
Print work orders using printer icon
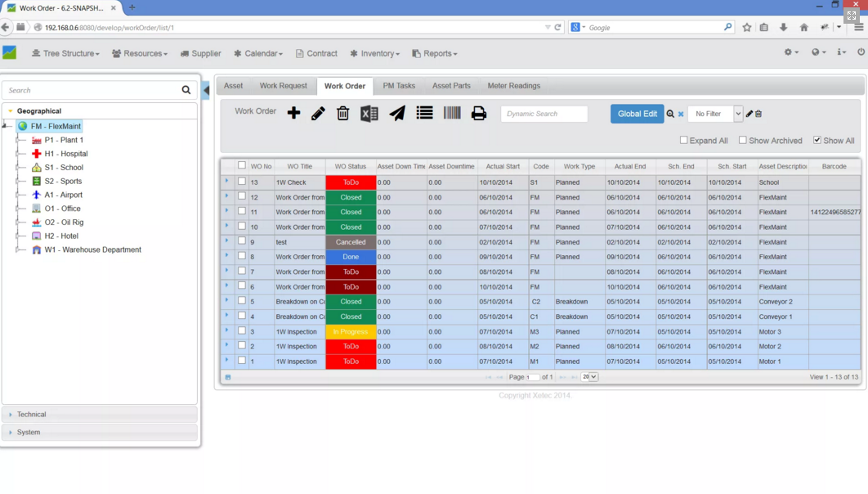(x=479, y=114)
